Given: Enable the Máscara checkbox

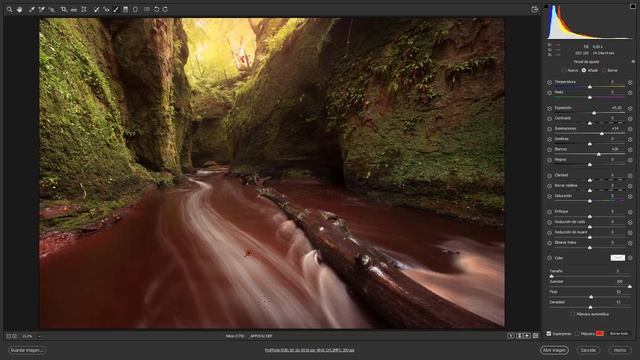Looking at the screenshot, I should pos(577,333).
